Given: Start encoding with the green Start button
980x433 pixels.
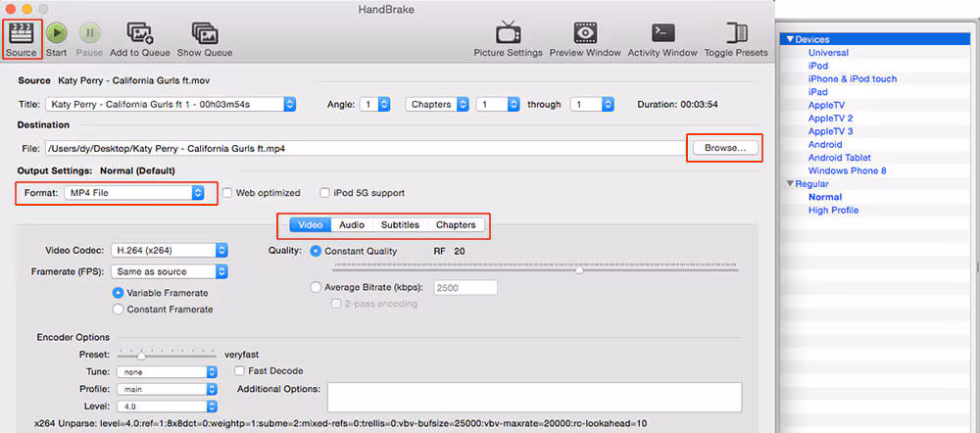Looking at the screenshot, I should tap(56, 33).
